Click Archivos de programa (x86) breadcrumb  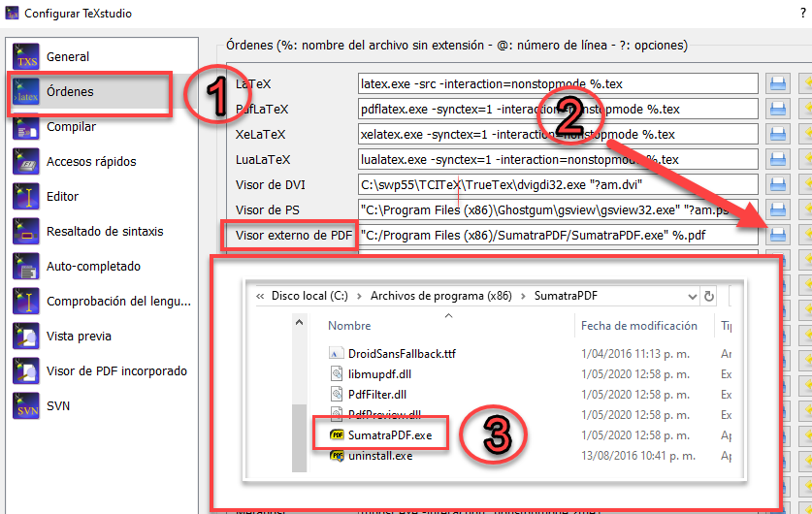tap(440, 296)
